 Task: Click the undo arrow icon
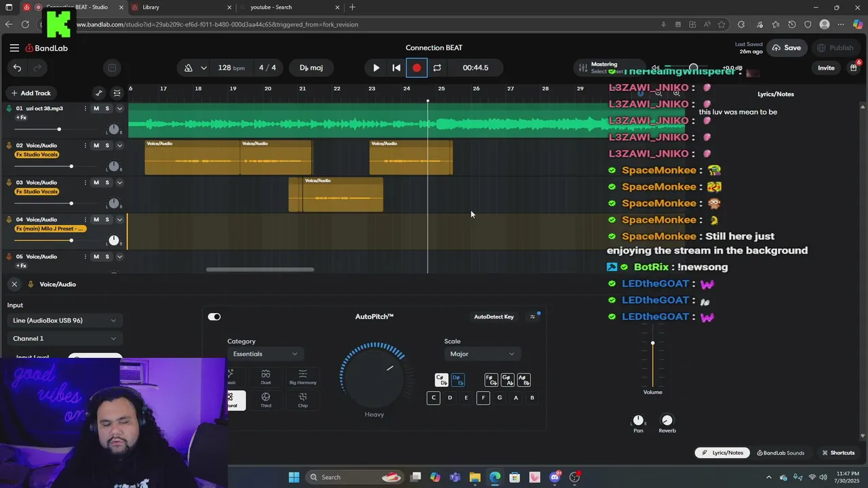[17, 68]
